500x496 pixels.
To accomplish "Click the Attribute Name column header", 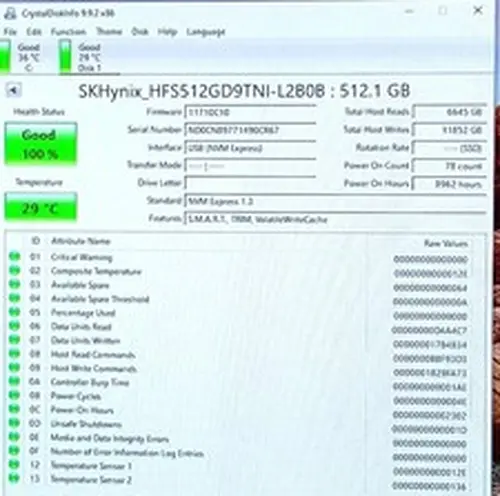I will [81, 241].
